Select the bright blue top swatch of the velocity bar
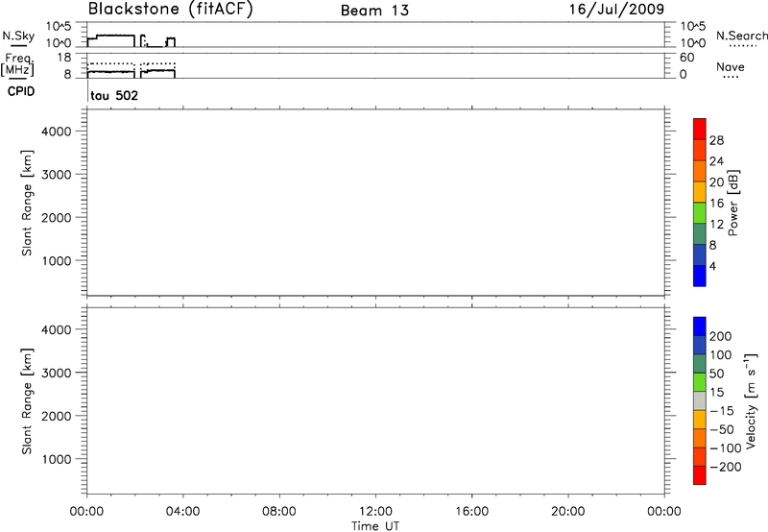 (700, 326)
